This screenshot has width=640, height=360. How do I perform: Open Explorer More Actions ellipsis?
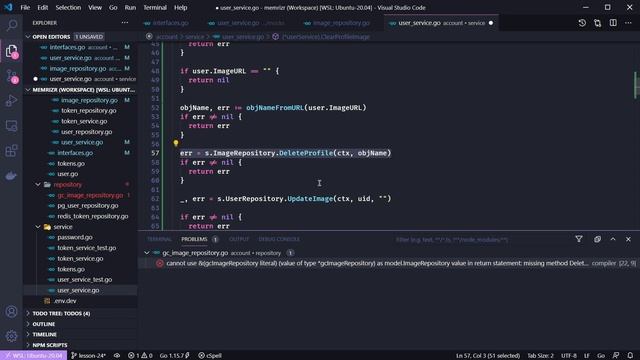pos(124,23)
